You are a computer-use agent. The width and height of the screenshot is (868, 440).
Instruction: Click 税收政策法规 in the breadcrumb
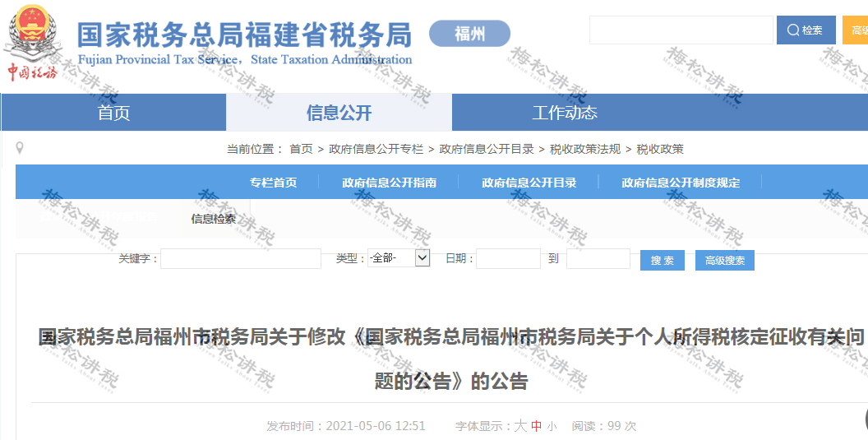585,149
